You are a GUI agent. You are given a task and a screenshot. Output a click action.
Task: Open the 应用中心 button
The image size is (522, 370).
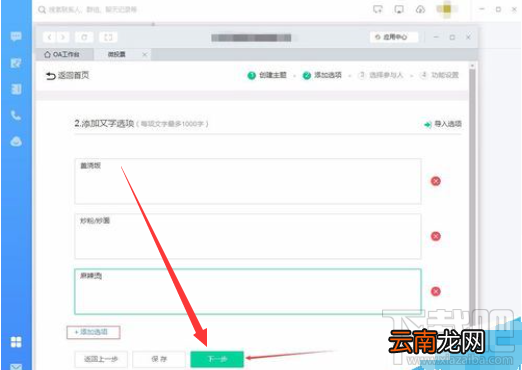394,37
